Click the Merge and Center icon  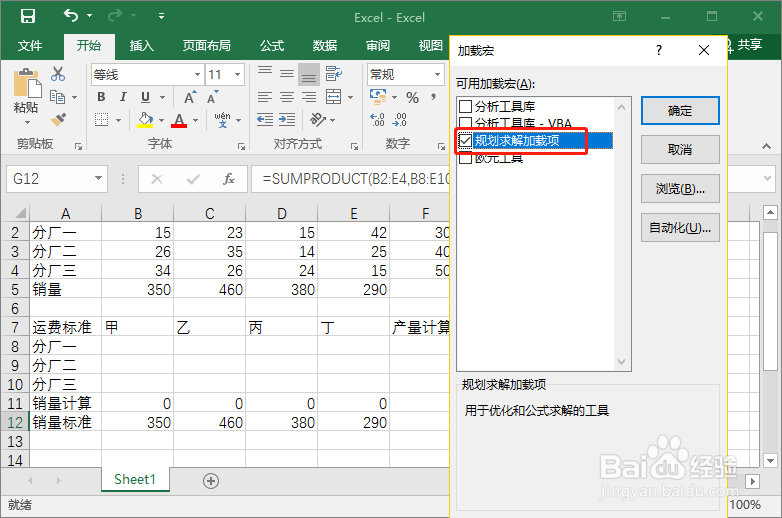[x=334, y=97]
